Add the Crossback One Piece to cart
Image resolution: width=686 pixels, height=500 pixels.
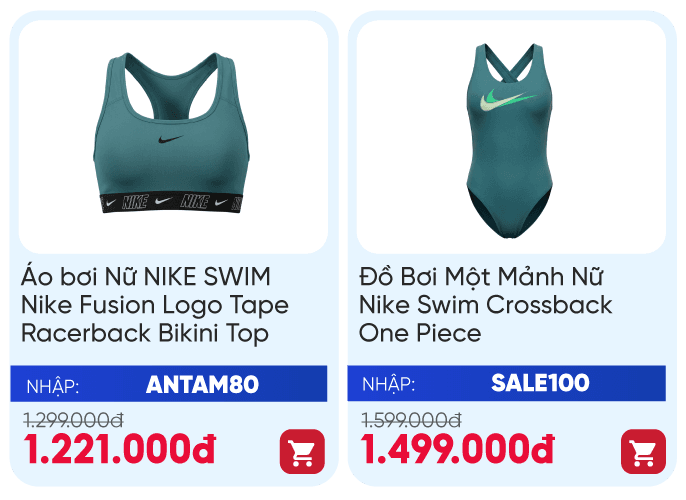[643, 451]
